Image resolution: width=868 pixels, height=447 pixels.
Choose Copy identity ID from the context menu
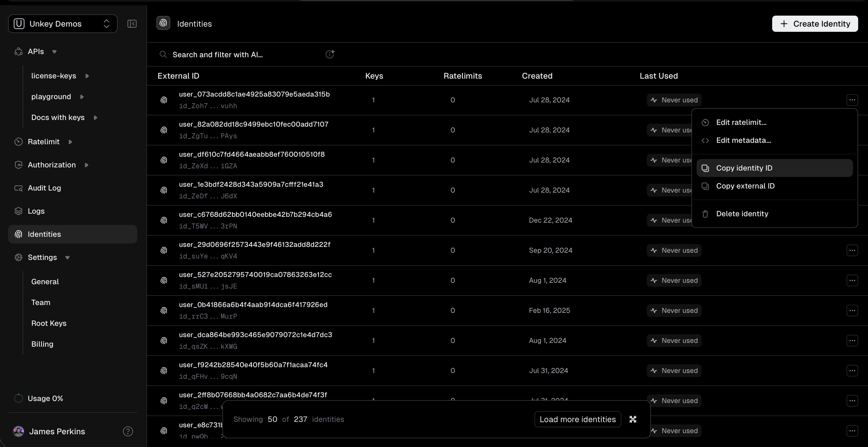click(744, 168)
